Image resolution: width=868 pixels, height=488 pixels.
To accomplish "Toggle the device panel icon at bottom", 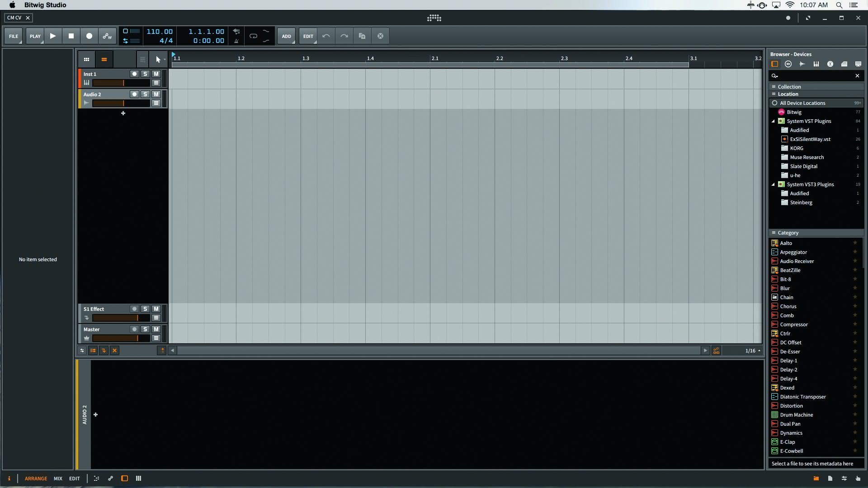I will click(124, 479).
